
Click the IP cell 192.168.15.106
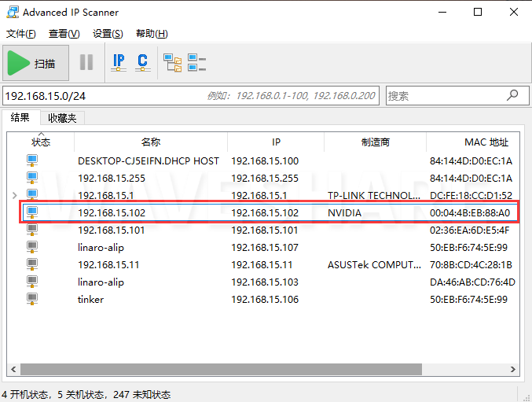click(x=265, y=300)
